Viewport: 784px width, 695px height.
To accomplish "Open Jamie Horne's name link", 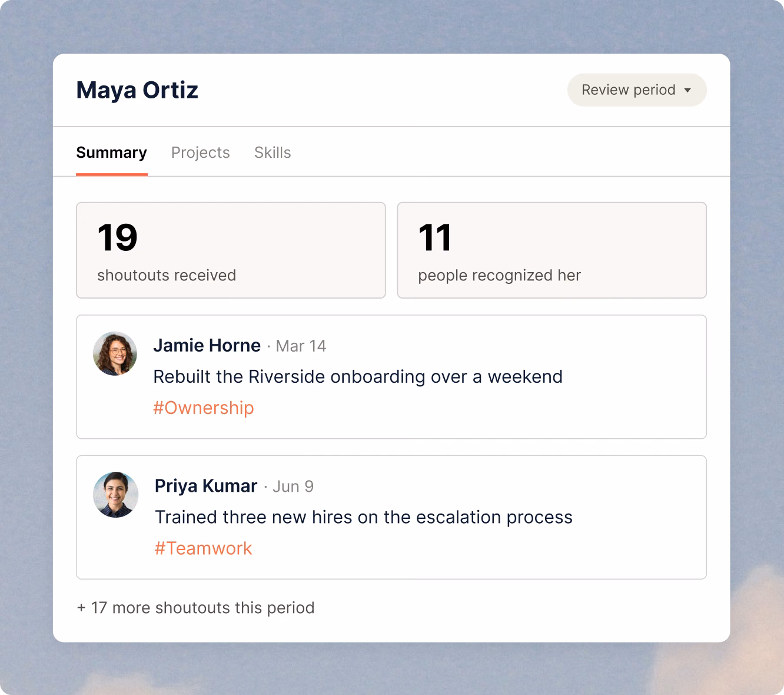I will [207, 345].
